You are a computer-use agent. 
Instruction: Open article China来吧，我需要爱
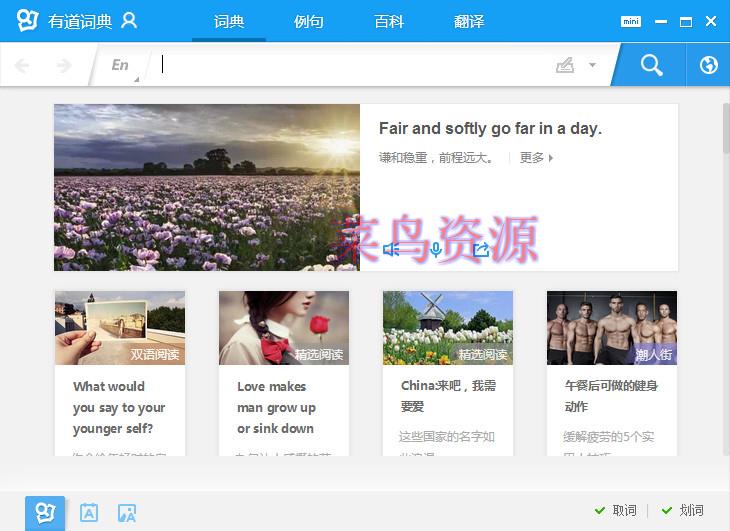(x=448, y=396)
